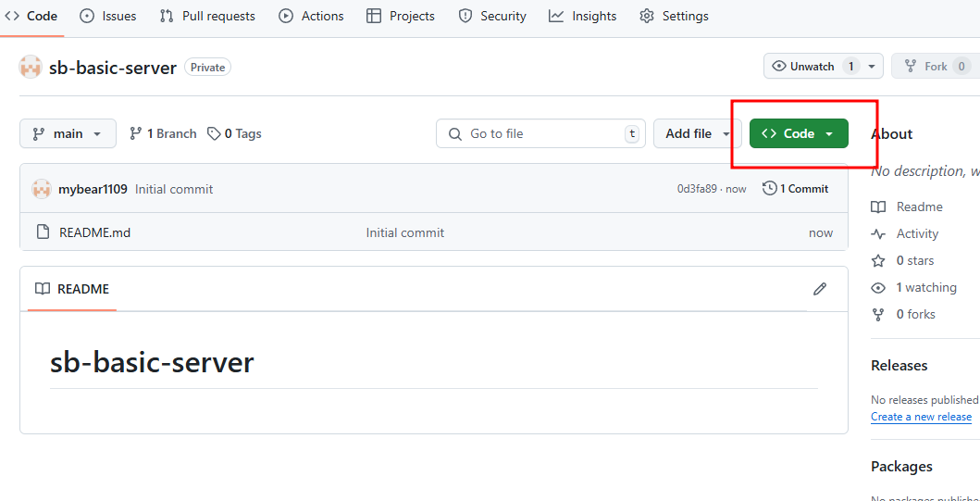Click the pencil edit README icon
This screenshot has width=980, height=501.
[819, 289]
